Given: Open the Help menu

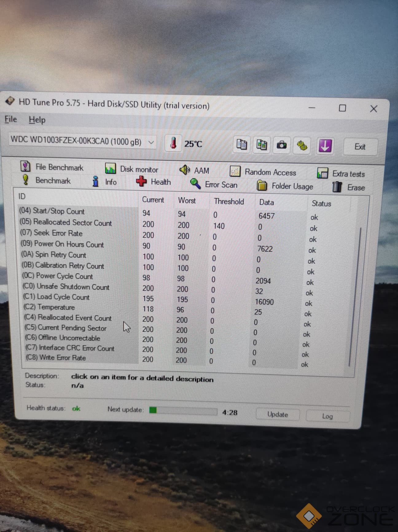Looking at the screenshot, I should (x=37, y=120).
